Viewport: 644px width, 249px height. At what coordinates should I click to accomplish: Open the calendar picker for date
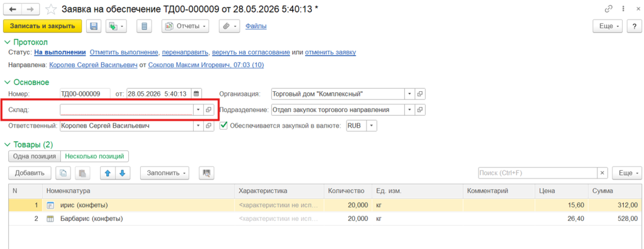click(196, 94)
